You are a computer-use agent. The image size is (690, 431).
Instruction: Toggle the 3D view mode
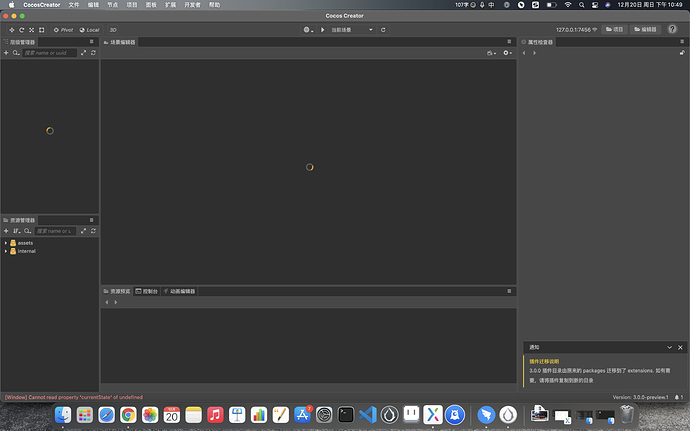pos(113,30)
